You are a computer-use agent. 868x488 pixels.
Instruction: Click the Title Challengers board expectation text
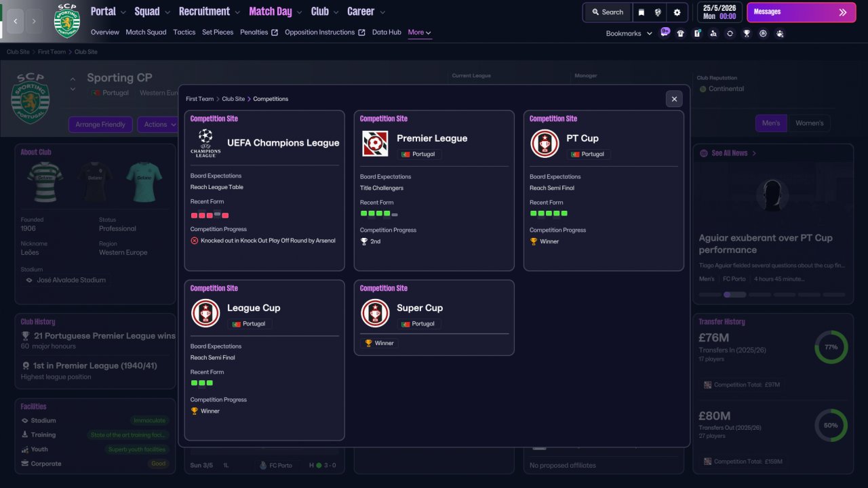pyautogui.click(x=382, y=188)
